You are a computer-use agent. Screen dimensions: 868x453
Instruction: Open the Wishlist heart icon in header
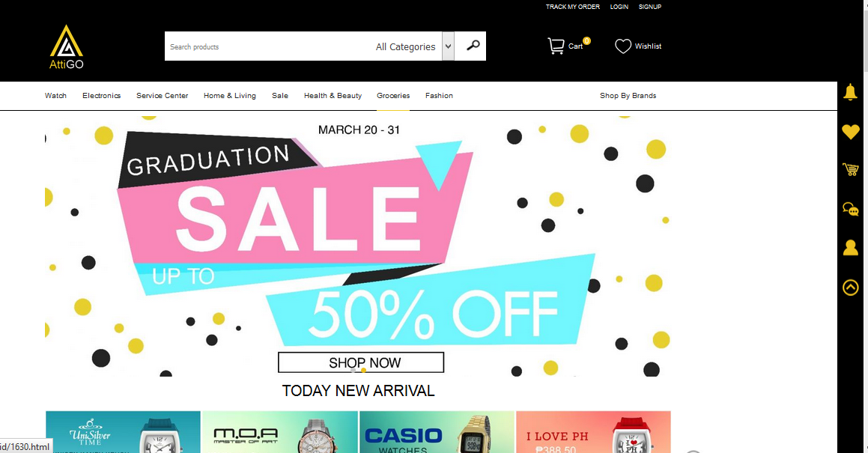[623, 46]
